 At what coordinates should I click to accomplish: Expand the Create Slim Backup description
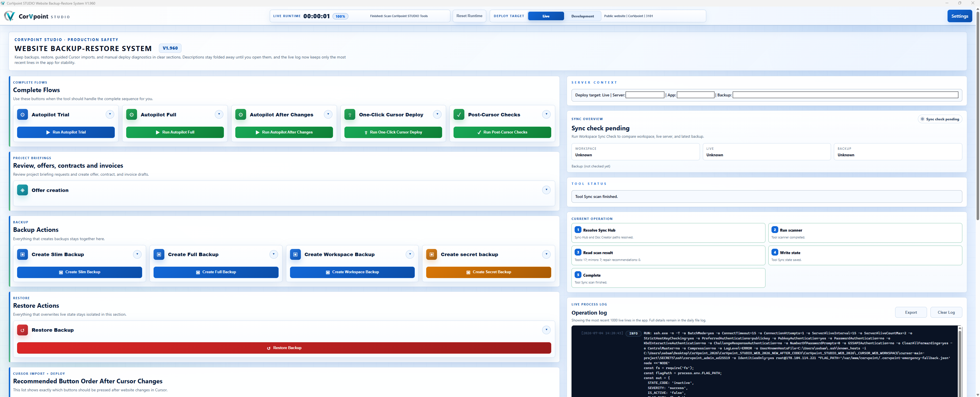pos(137,254)
